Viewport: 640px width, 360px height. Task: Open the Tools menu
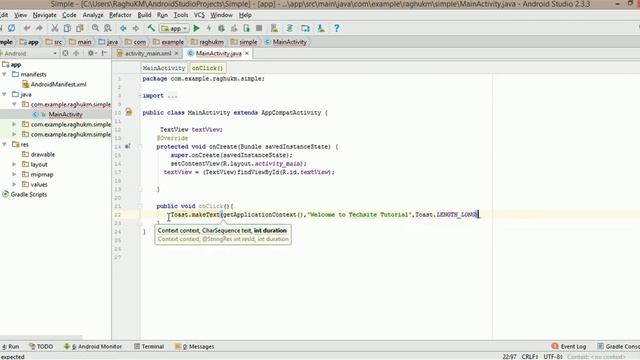click(x=181, y=15)
